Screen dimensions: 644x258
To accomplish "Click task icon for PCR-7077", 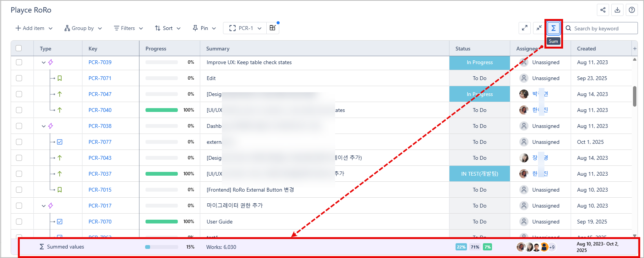I will (x=60, y=142).
